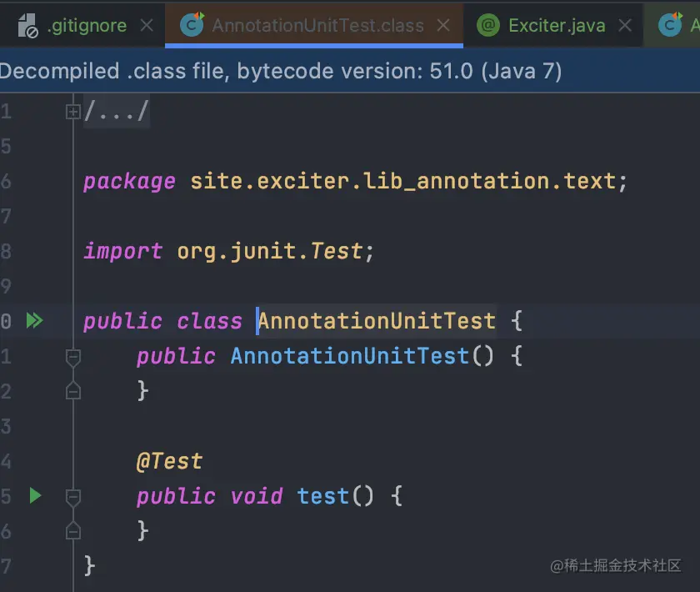Click the test method name
Screen dimensions: 700x592
click(x=322, y=496)
